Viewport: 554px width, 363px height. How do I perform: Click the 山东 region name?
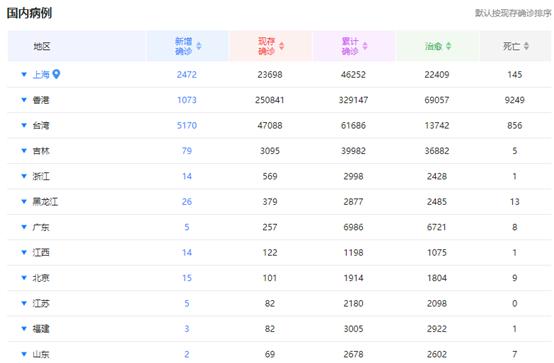click(x=41, y=354)
